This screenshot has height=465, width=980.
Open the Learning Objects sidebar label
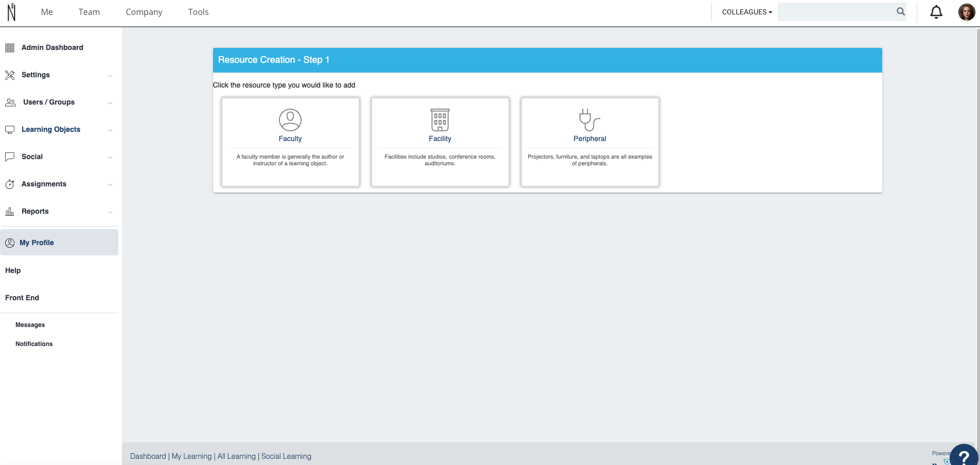(51, 129)
